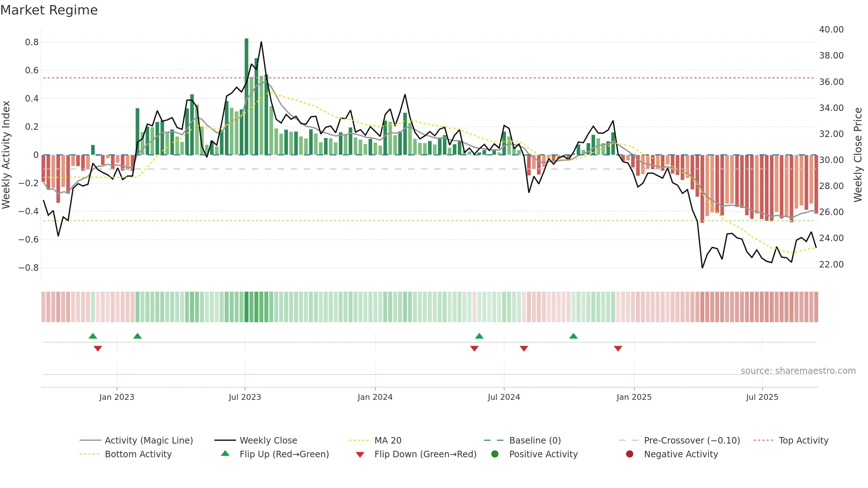Click the 22.00 price axis label
The image size is (868, 488).
click(831, 264)
